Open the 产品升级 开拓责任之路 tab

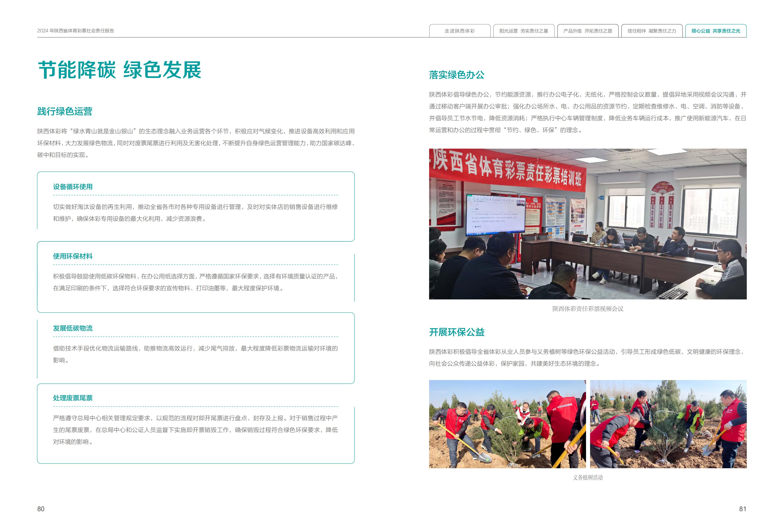point(588,31)
